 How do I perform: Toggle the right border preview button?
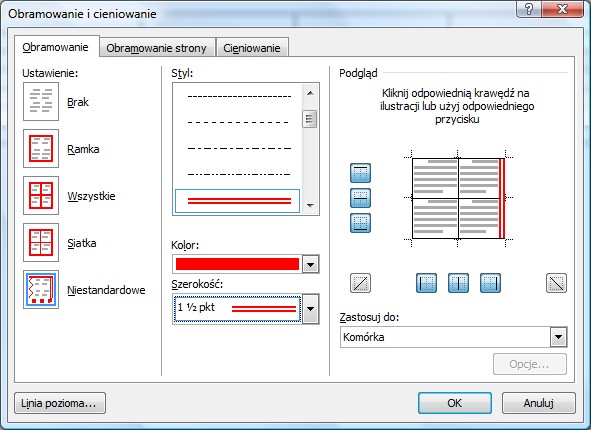490,283
